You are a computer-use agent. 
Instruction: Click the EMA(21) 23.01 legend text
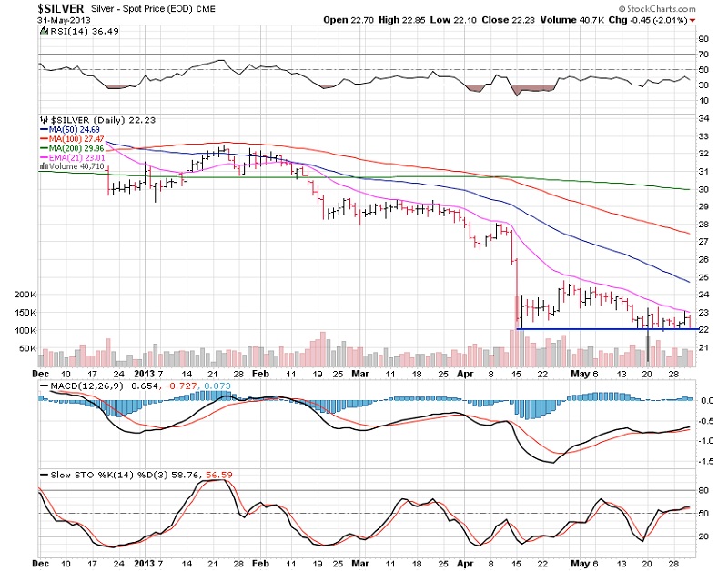point(77,157)
